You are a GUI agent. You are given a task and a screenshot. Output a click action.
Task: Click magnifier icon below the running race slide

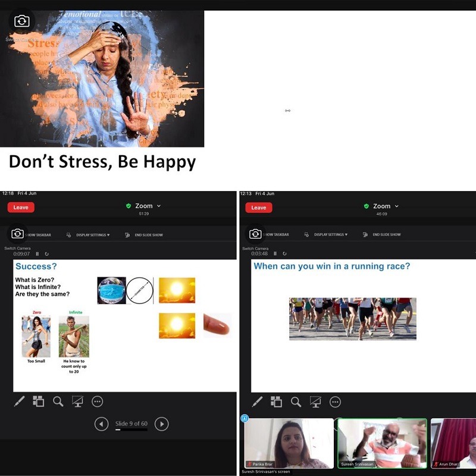[x=296, y=402]
